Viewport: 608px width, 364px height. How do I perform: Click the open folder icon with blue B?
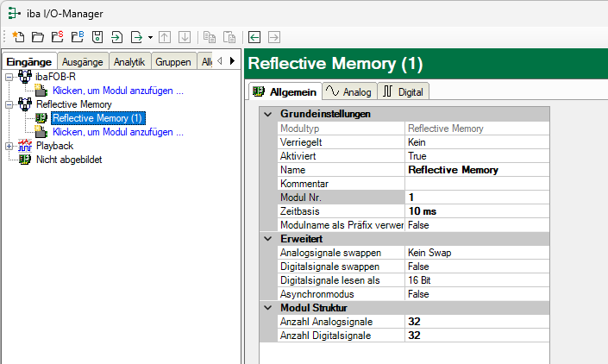click(x=77, y=37)
